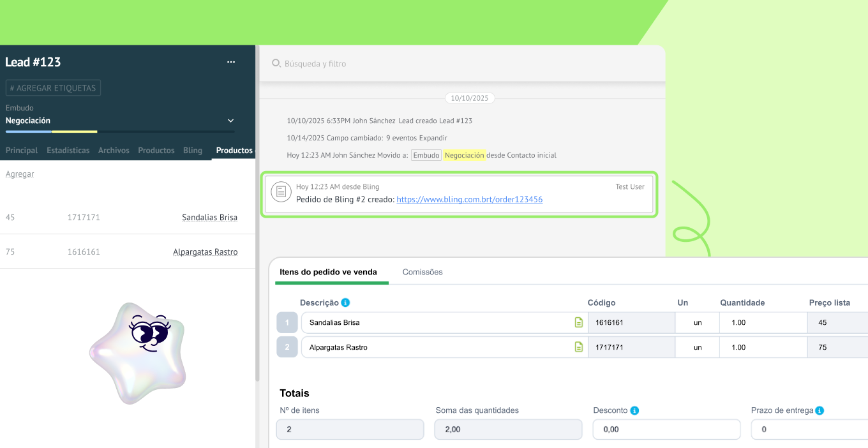
Task: Click the Agregar etiquetas tag button
Action: (x=53, y=88)
